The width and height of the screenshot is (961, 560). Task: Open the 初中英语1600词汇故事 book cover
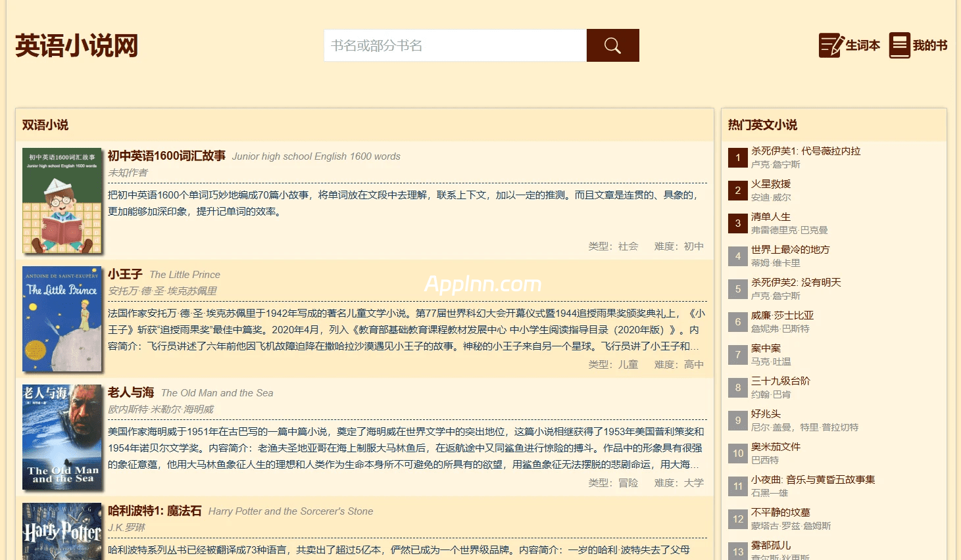pyautogui.click(x=62, y=200)
